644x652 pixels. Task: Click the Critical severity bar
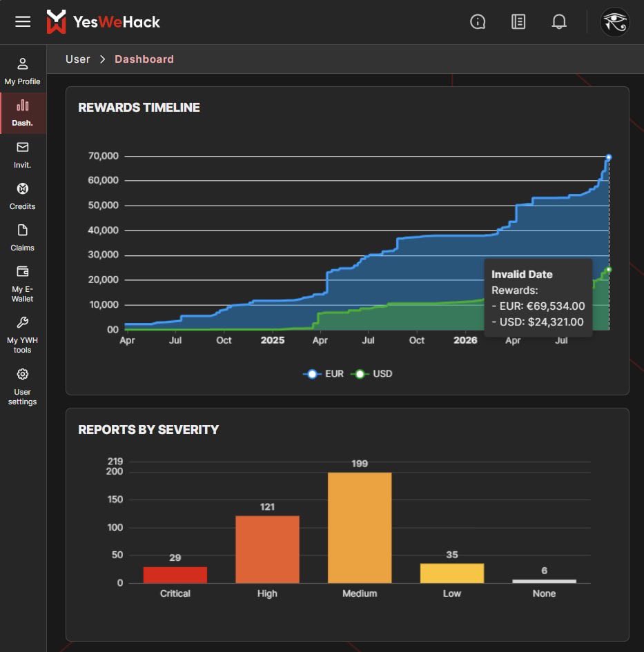(x=175, y=575)
